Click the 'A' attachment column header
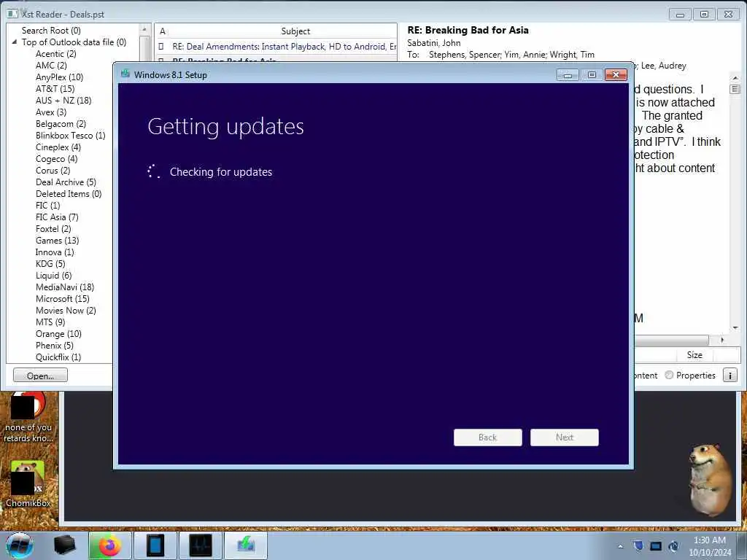The height and width of the screenshot is (560, 747). (163, 31)
